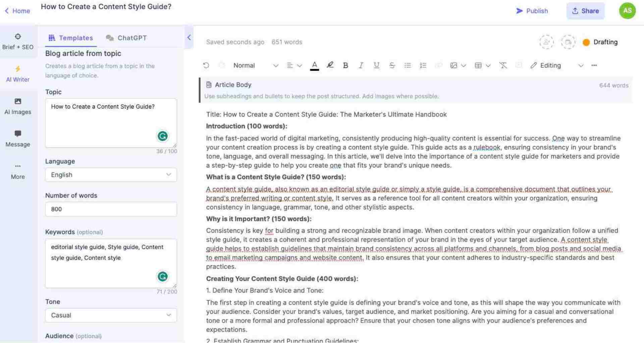644x343 pixels.
Task: Go back to Home
Action: (x=17, y=11)
